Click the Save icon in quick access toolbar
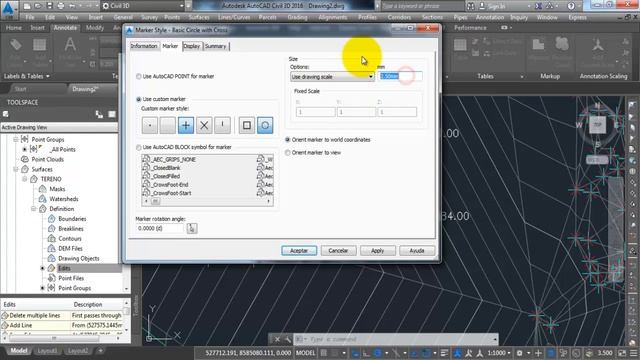The height and width of the screenshot is (360, 640). coord(49,6)
